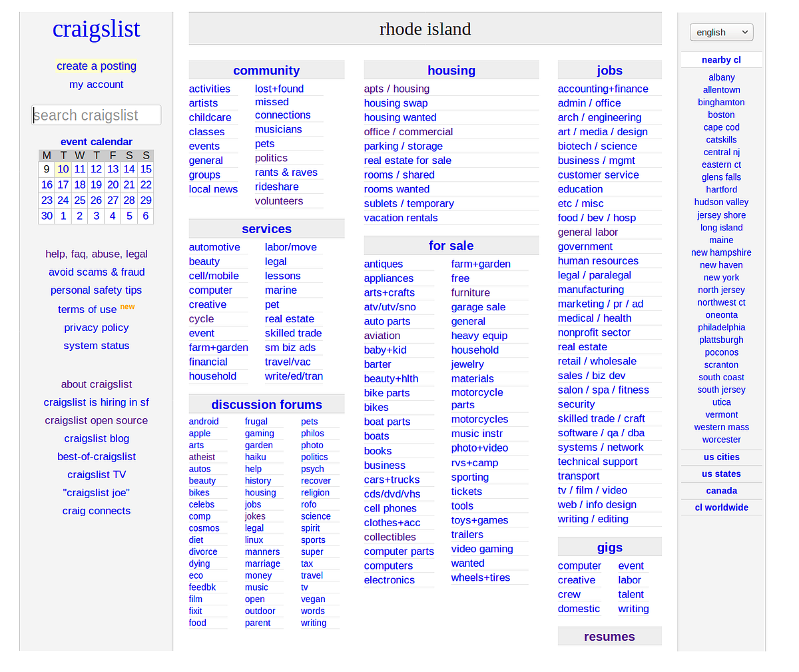Open web / info design jobs
This screenshot has height=672, width=799.
point(597,505)
